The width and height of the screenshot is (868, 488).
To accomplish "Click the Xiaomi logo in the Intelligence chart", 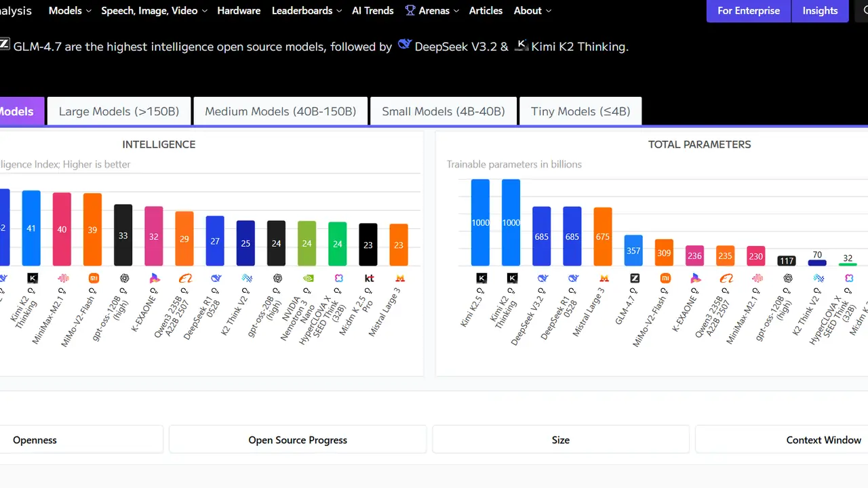I will 94,278.
